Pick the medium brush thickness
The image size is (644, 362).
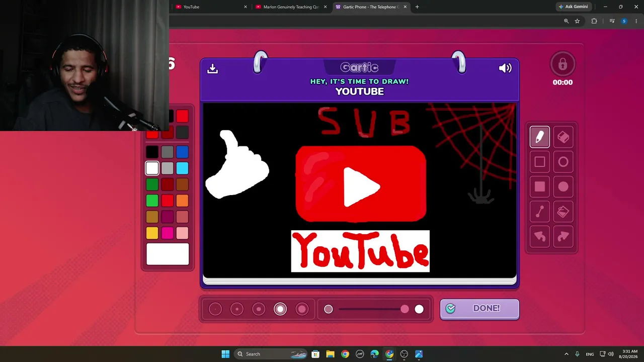tap(259, 309)
